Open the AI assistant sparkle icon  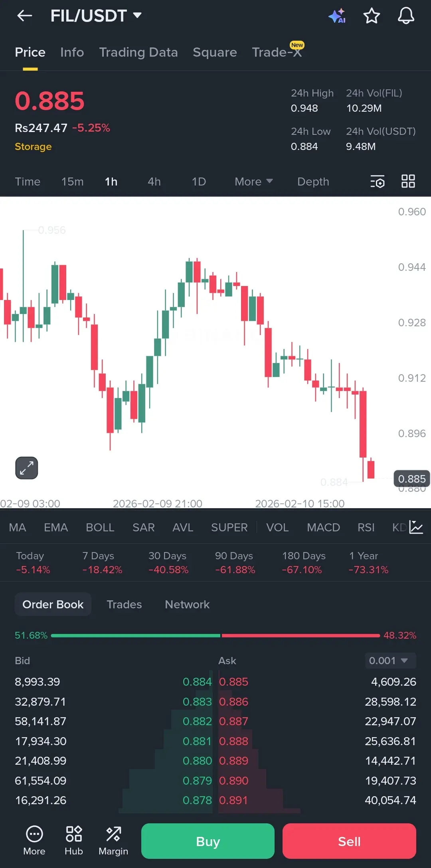337,16
